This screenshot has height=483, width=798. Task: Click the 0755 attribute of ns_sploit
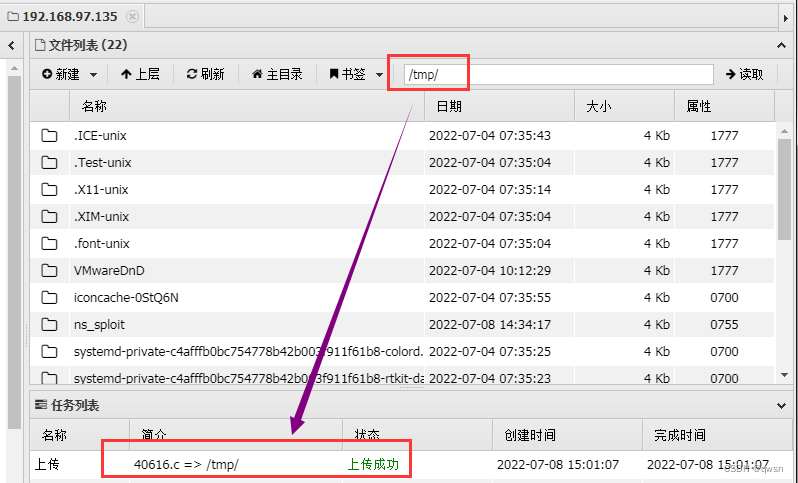click(x=724, y=325)
